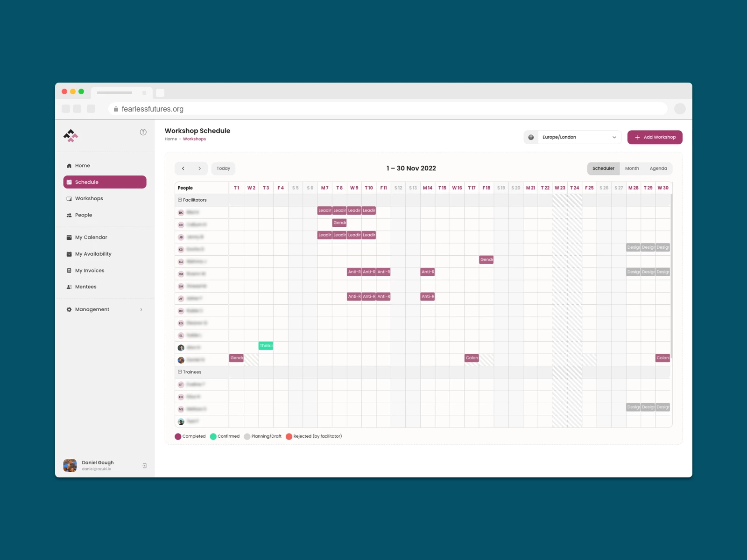Go to the next date range

[199, 168]
